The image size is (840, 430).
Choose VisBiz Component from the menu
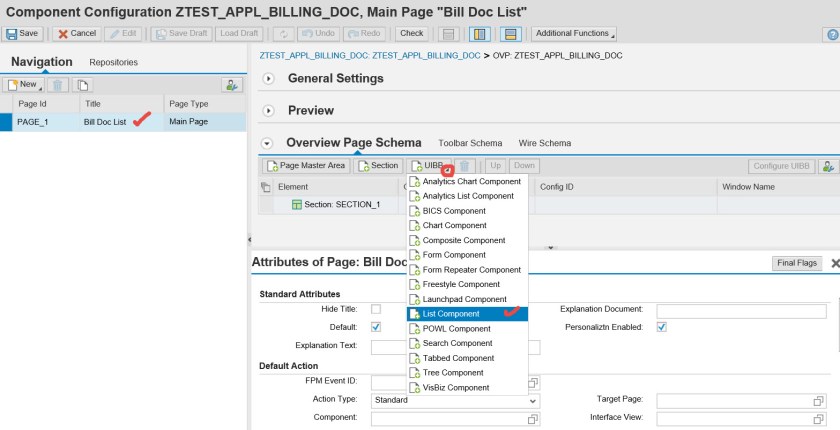[x=467, y=388]
